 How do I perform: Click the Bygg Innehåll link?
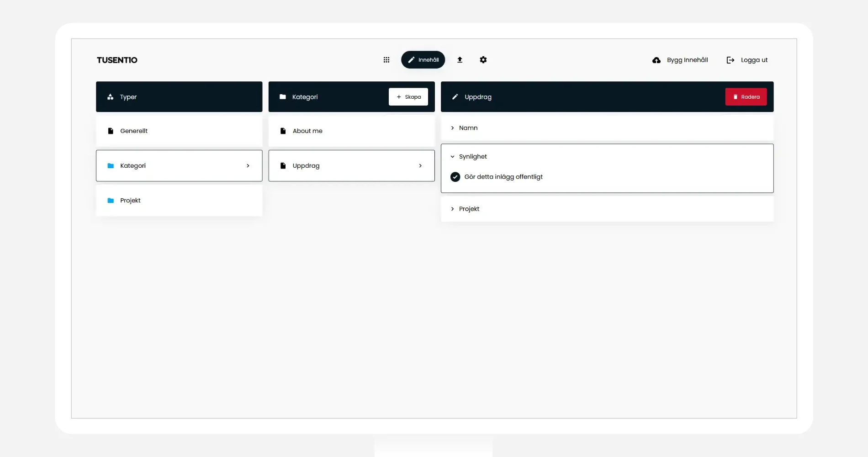(x=687, y=60)
